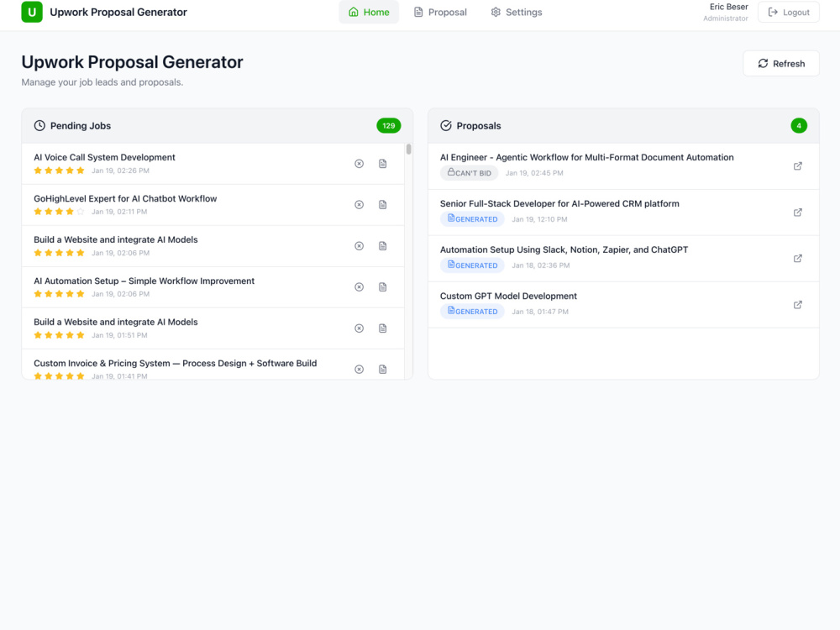Open the Automation Setup Using Slack proposal link icon
Screen dimensions: 840x630
tap(798, 259)
